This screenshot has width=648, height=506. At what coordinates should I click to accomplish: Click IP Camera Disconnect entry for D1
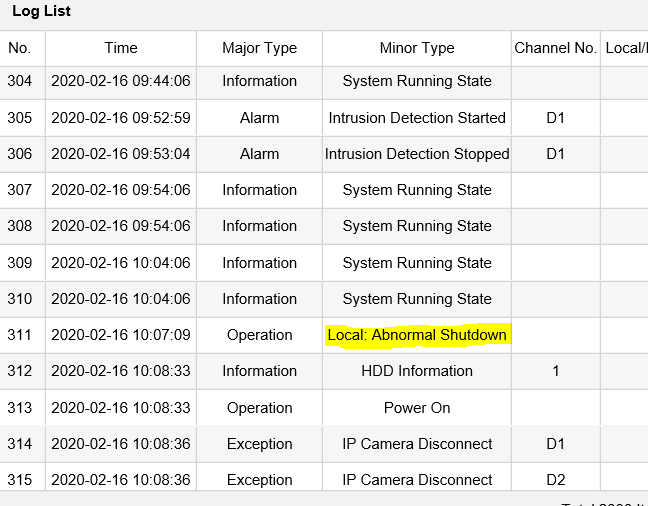pos(417,444)
